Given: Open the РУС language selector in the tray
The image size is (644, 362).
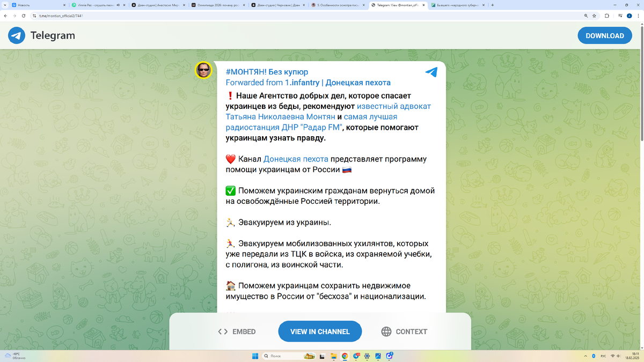Looking at the screenshot, I should (603, 356).
